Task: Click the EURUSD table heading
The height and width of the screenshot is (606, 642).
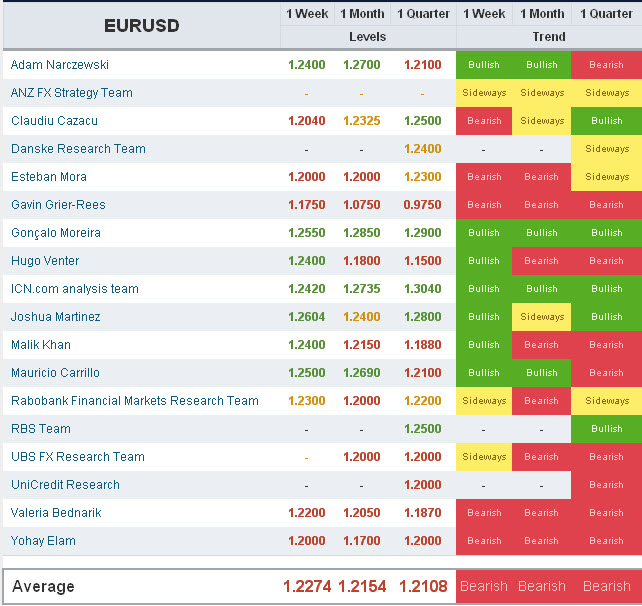Action: point(142,26)
